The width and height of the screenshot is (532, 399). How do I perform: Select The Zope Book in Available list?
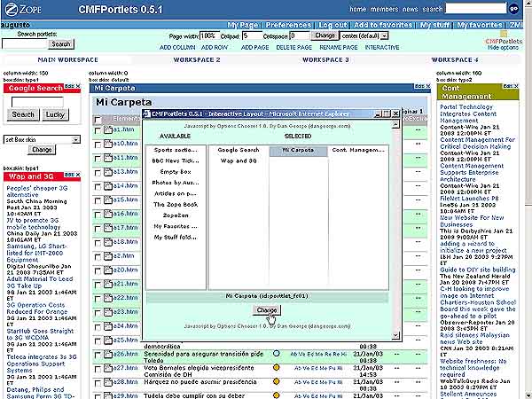175,205
